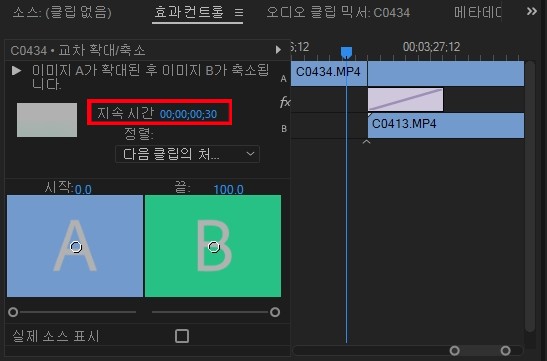Click the 00;03;27;12 timecode on the ruler

click(432, 47)
